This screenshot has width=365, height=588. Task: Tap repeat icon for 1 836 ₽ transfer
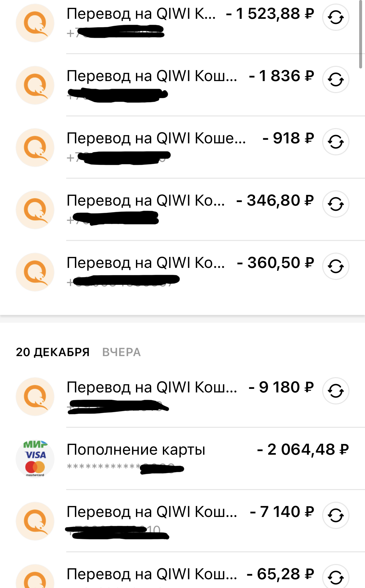click(335, 79)
